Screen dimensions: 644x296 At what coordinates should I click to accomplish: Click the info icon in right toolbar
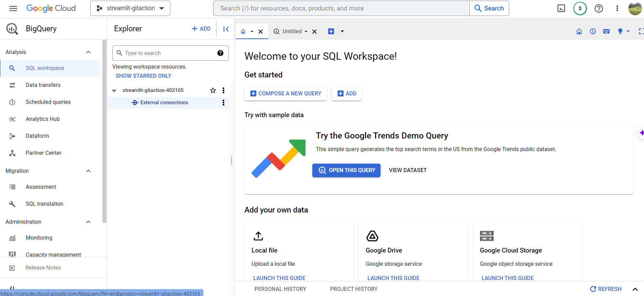(593, 31)
